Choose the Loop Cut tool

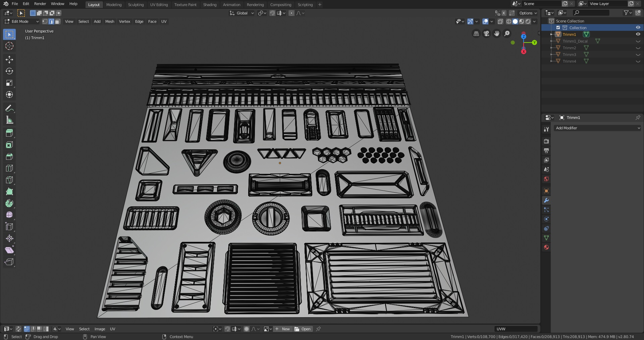(x=9, y=168)
